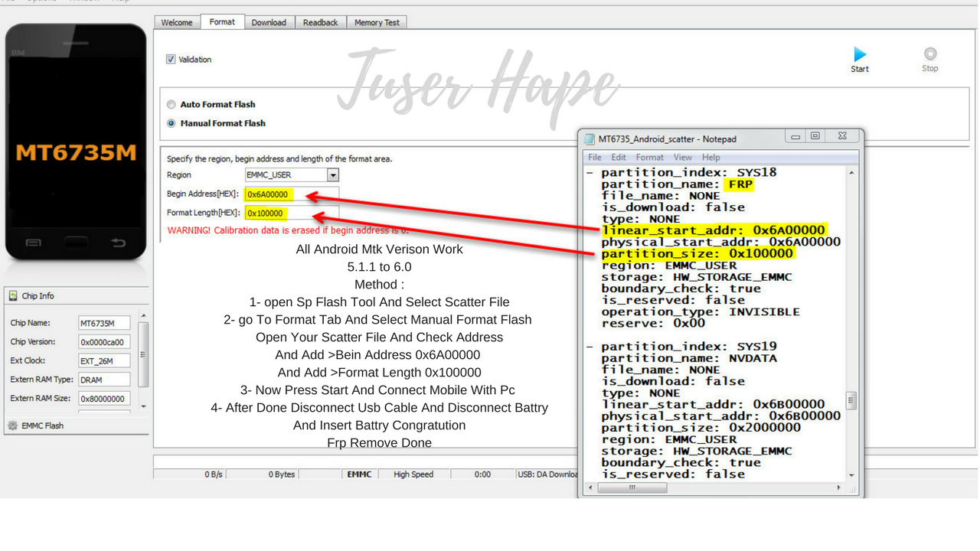This screenshot has width=980, height=551.
Task: Click the Notepad vertical scrollbar thumb
Action: [x=851, y=400]
